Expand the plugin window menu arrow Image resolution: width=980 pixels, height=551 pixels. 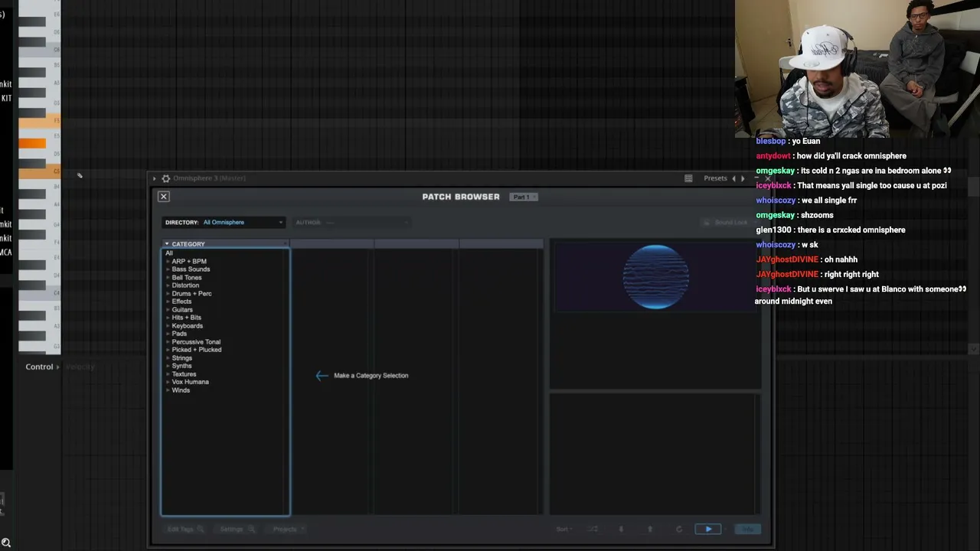coord(154,178)
